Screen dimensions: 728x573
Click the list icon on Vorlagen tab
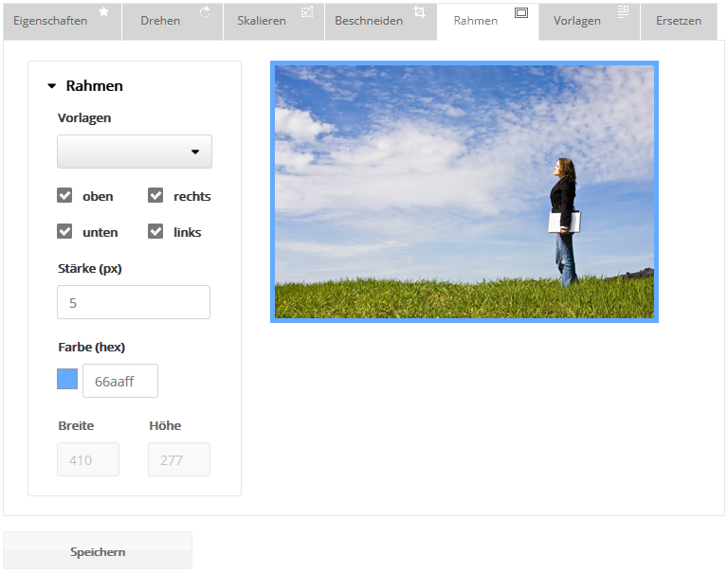623,12
